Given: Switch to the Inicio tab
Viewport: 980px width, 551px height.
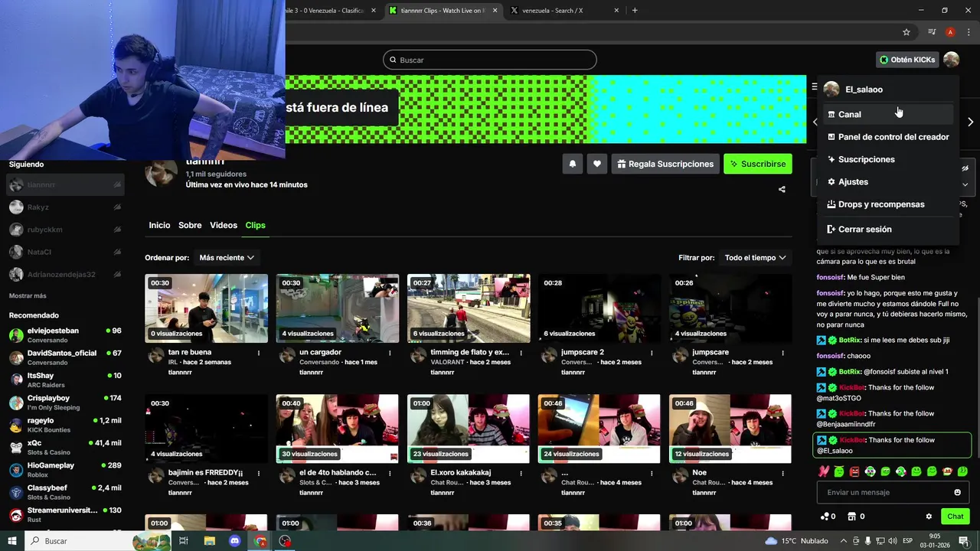Looking at the screenshot, I should (159, 225).
